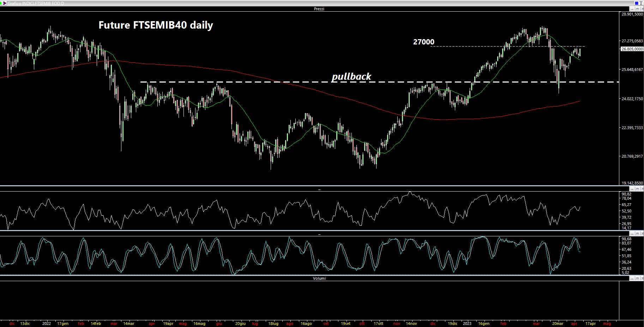
Task: Minimize the stochastic oscillator panel
Action: click(x=632, y=234)
